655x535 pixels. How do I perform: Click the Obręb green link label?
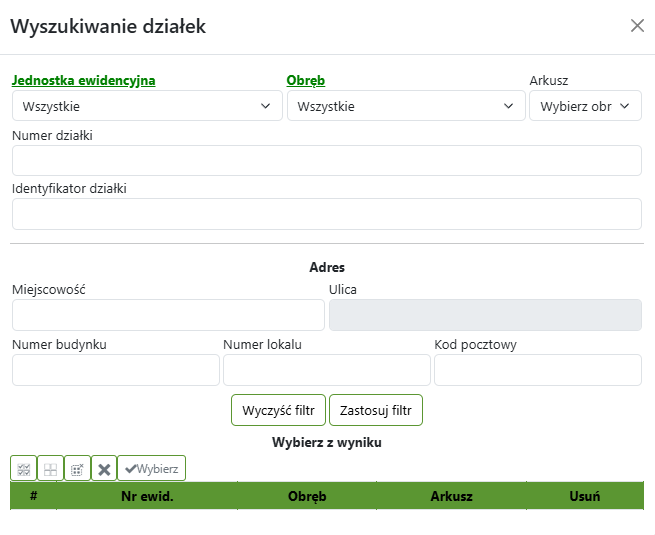point(306,81)
